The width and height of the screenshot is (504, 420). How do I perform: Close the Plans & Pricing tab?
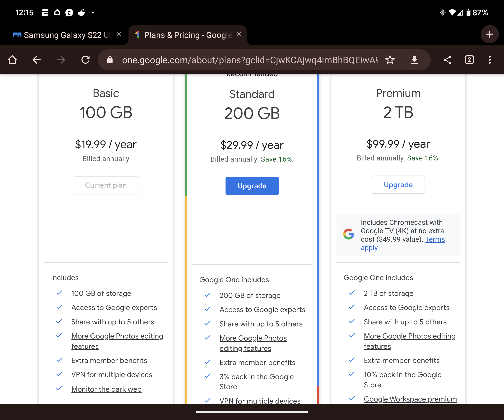(x=239, y=34)
